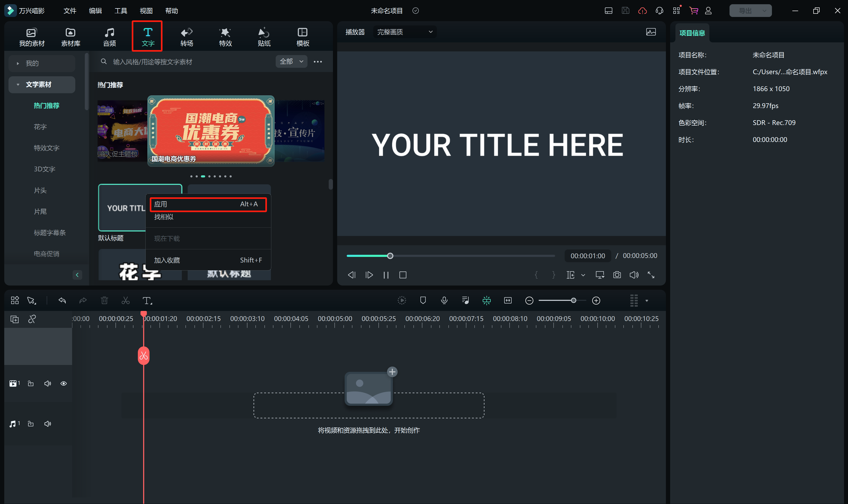Image resolution: width=848 pixels, height=504 pixels.
Task: Open the 全部 filter dropdown
Action: pyautogui.click(x=291, y=61)
